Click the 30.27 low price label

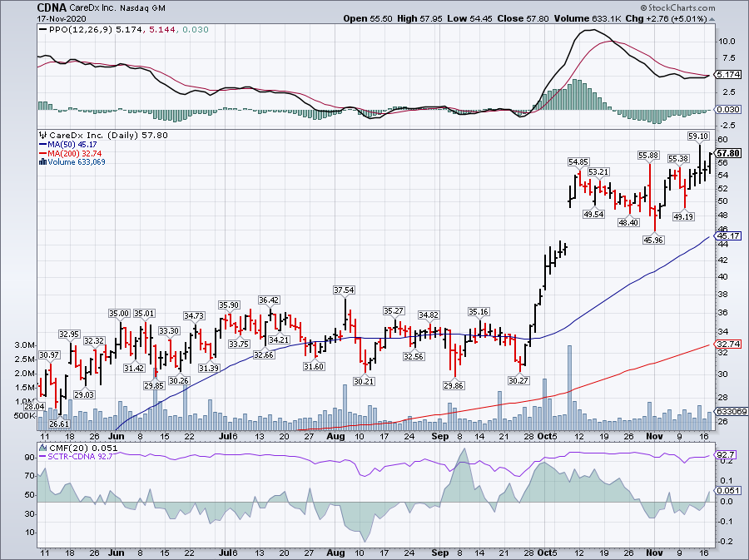[x=518, y=380]
